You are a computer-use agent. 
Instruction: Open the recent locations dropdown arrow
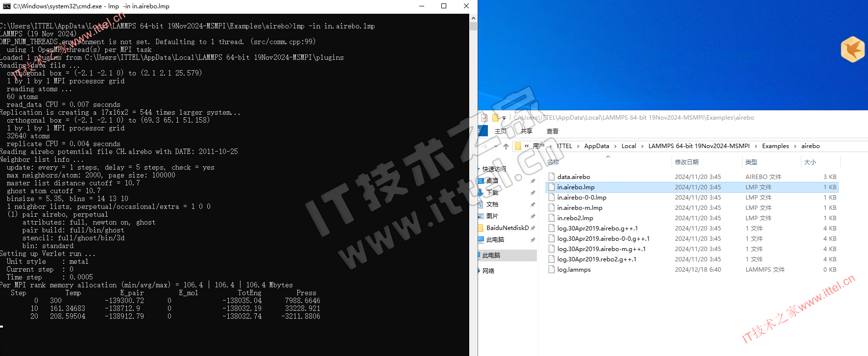(x=496, y=146)
